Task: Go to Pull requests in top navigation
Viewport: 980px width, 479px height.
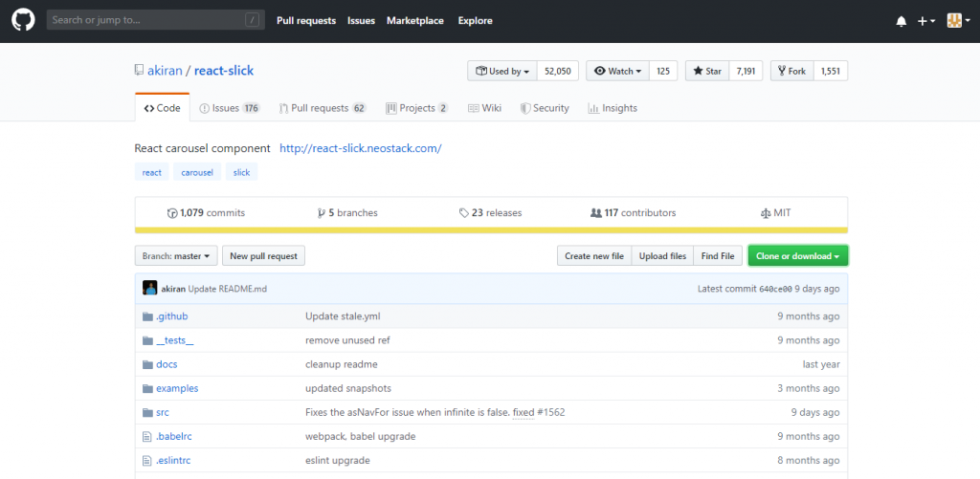Action: [306, 21]
